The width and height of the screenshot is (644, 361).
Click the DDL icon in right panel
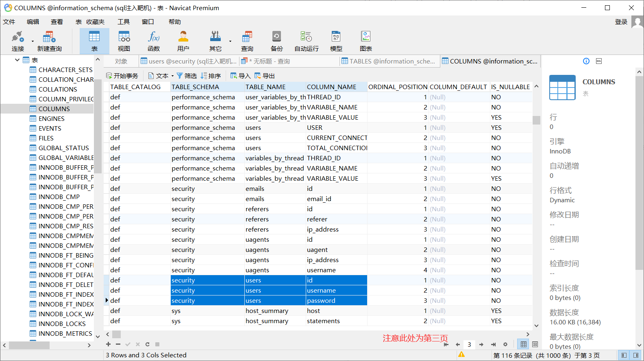[x=599, y=61]
